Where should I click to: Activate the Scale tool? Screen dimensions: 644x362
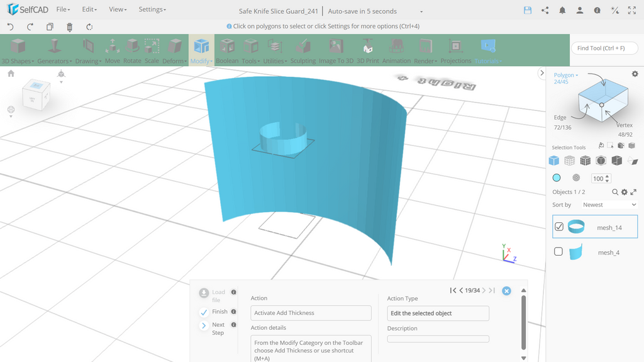click(x=152, y=52)
